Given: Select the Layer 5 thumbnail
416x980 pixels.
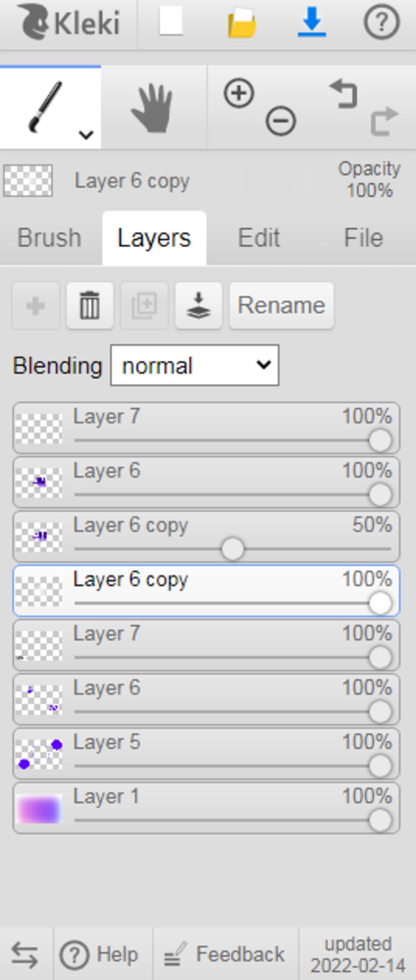Looking at the screenshot, I should pos(39,754).
